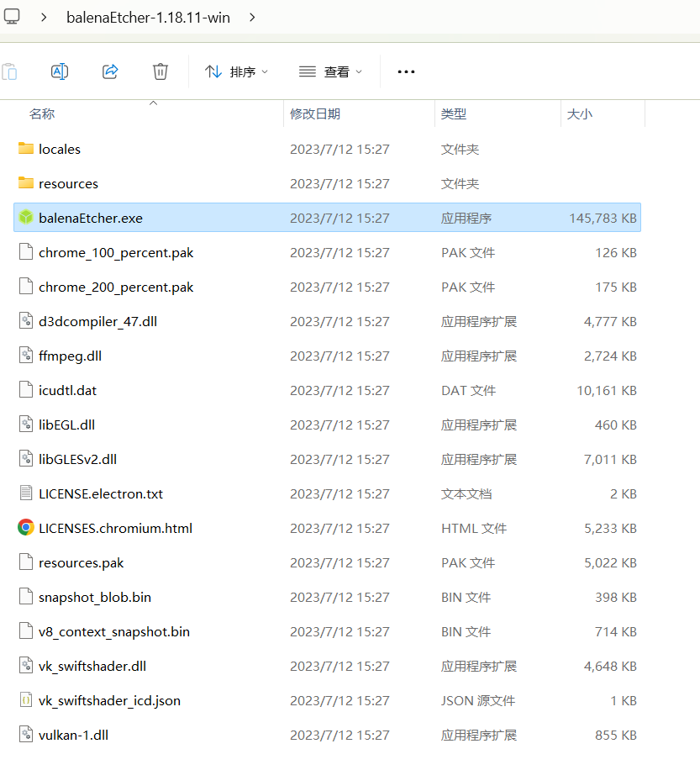Sort by the 修改日期 column header
Viewport: 700px width, 770px height.
click(x=315, y=113)
